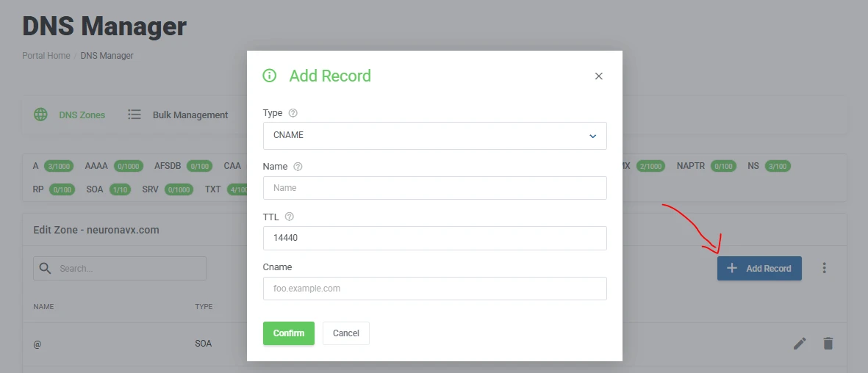Edit the SOA record pencil icon
The width and height of the screenshot is (868, 373).
pyautogui.click(x=800, y=344)
